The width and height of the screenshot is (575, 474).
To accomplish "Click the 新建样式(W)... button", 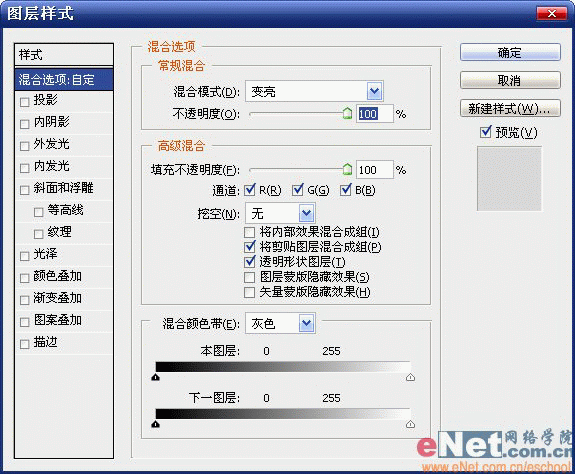I will (510, 109).
